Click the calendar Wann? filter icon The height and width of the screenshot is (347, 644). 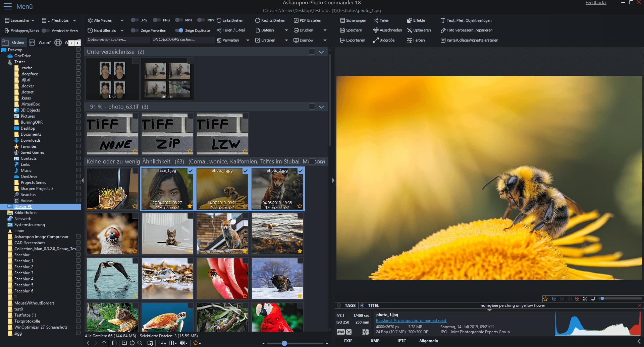click(x=32, y=43)
